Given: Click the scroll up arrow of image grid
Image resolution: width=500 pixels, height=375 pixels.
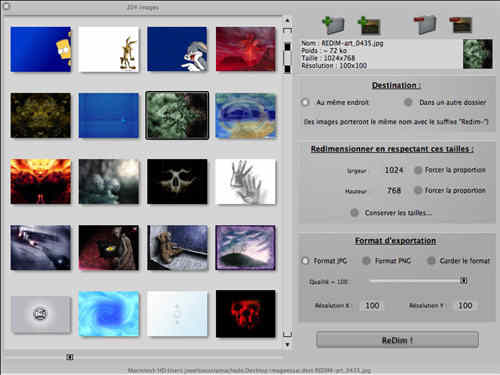Looking at the screenshot, I should pos(287,20).
